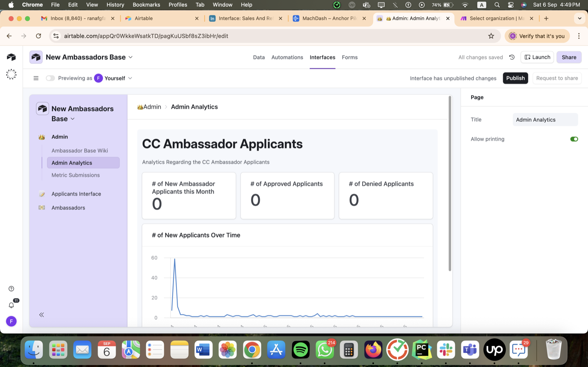Turn off Allow printing toggle
This screenshot has height=367, width=588.
574,139
